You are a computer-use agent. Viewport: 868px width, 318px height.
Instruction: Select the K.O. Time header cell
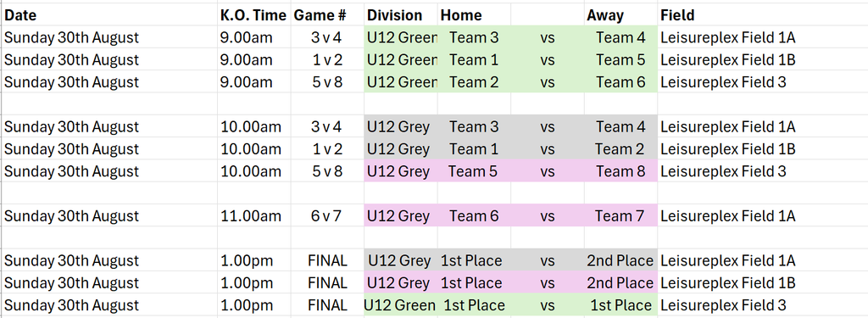click(254, 15)
